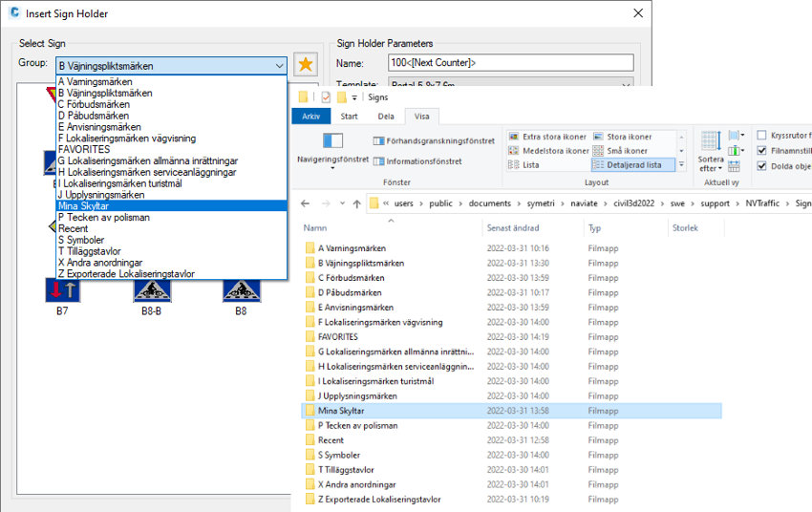
Task: Click NVTraffic in the breadcrumb path
Action: point(761,203)
